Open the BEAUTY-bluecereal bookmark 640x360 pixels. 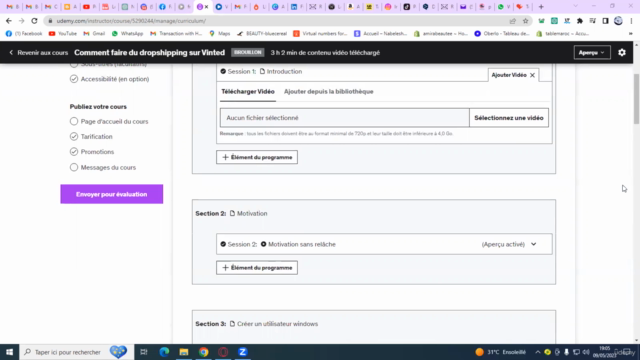tap(262, 34)
